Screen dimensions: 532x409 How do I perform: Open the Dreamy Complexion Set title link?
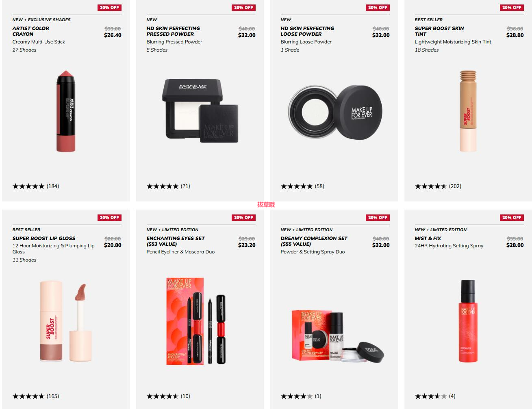[x=314, y=241]
